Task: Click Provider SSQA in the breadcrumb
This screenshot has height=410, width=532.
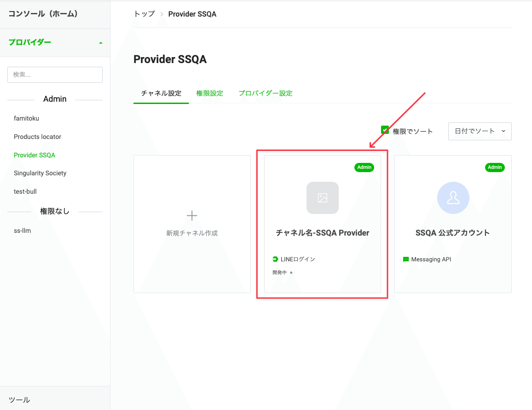Action: [192, 14]
